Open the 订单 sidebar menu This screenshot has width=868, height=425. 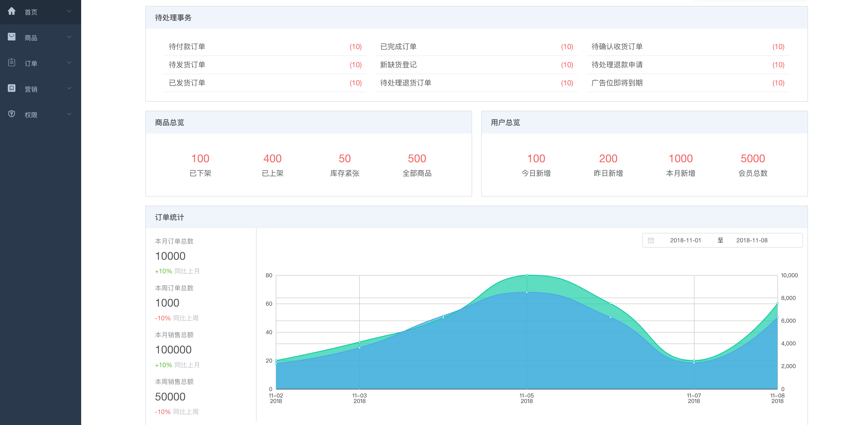tap(40, 63)
